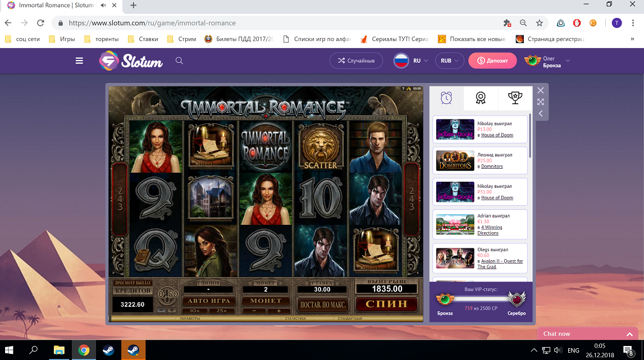Reload the Slotum page
This screenshot has width=644, height=360.
tap(40, 23)
